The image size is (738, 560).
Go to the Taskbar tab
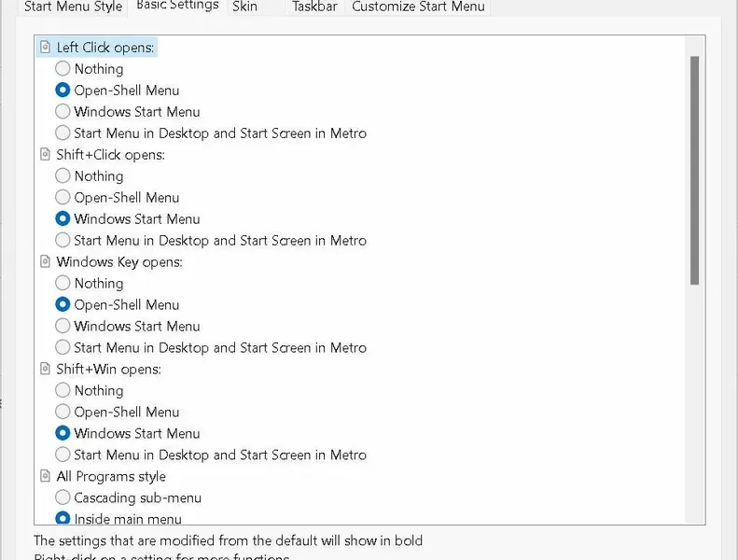(x=314, y=7)
